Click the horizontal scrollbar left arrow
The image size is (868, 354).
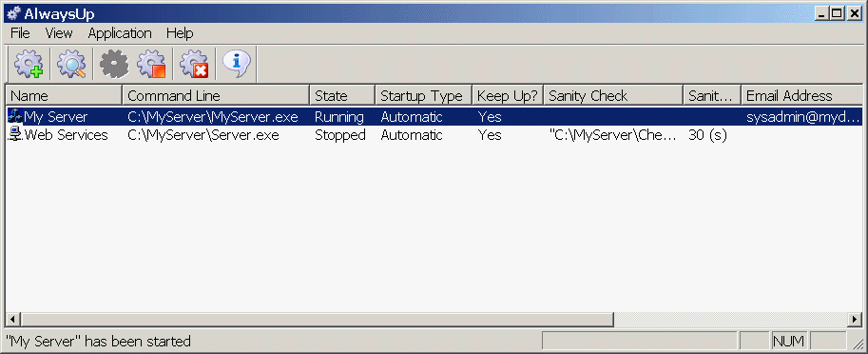13,319
